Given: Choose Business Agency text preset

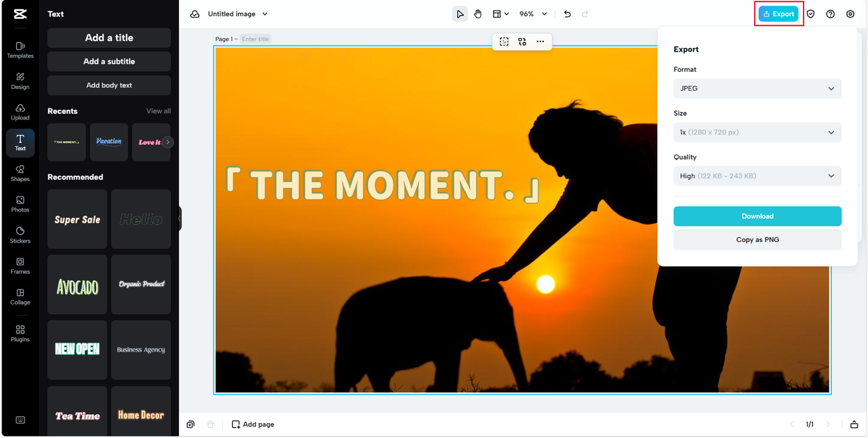Looking at the screenshot, I should click(x=141, y=350).
